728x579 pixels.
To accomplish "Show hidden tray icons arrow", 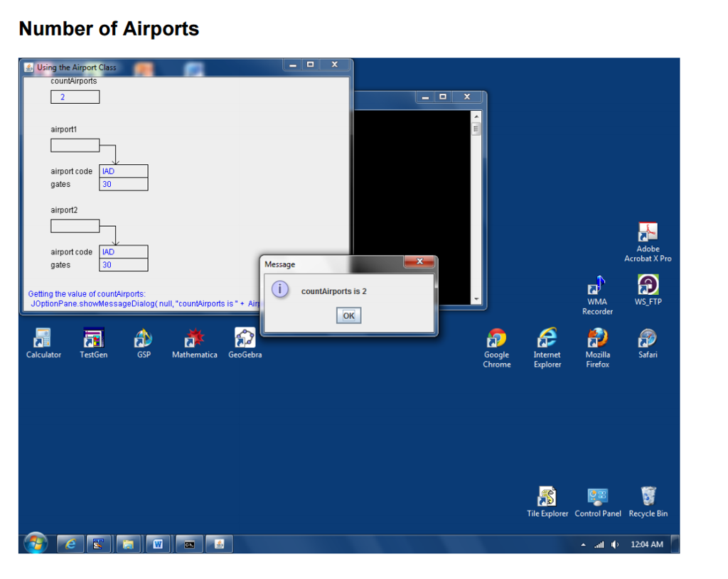I will pos(583,545).
